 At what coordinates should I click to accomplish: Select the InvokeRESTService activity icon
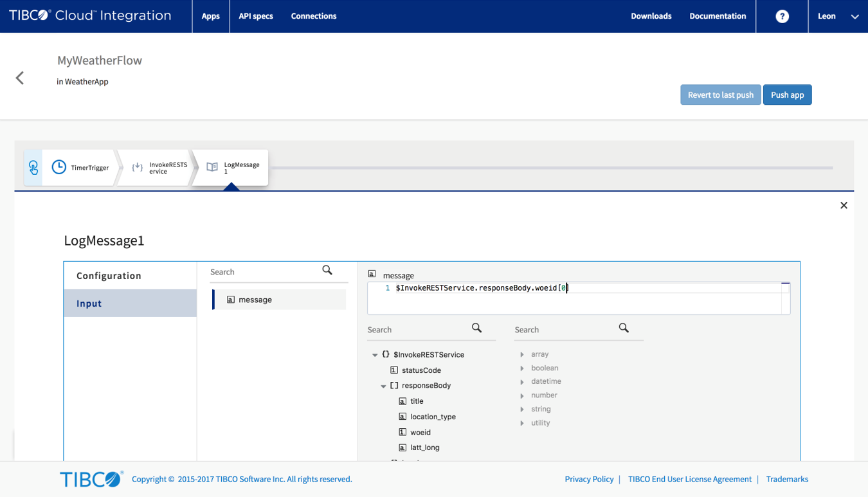(x=138, y=167)
